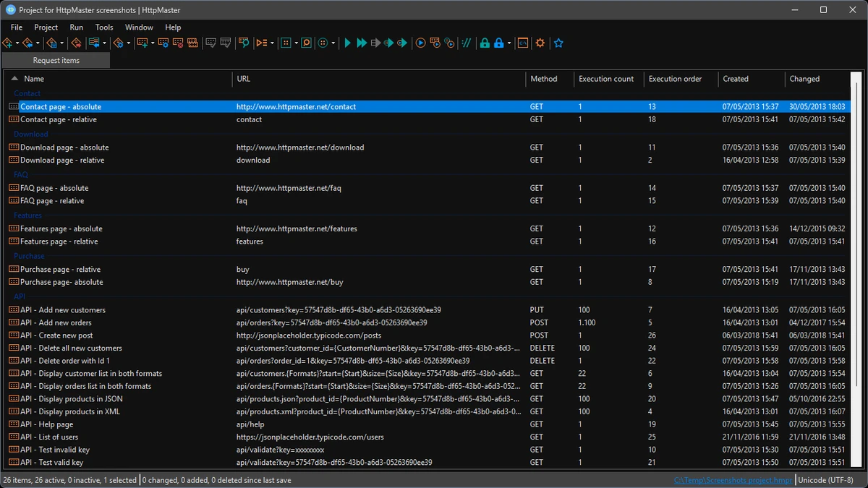Open dropdown arrow next to four-dots circle icon
Viewport: 868px width, 488px height.
pyautogui.click(x=333, y=43)
